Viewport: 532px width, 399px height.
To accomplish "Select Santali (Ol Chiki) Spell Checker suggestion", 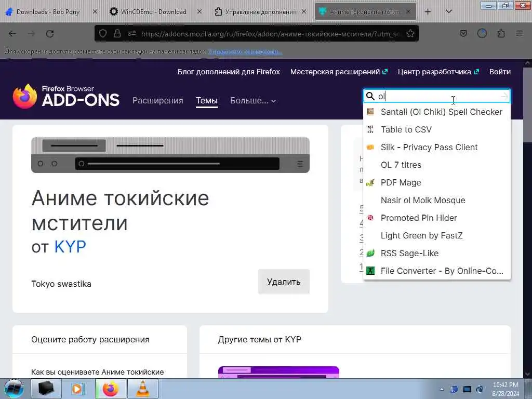I will 437,112.
